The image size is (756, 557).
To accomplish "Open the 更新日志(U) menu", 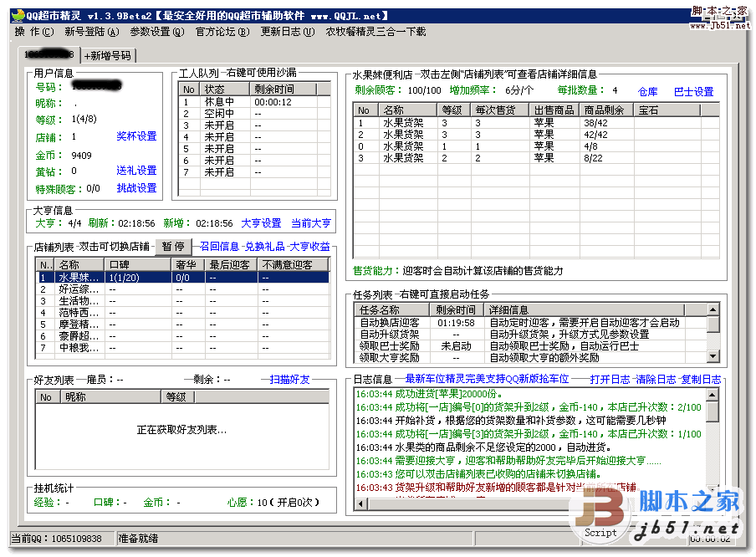I will (x=288, y=32).
